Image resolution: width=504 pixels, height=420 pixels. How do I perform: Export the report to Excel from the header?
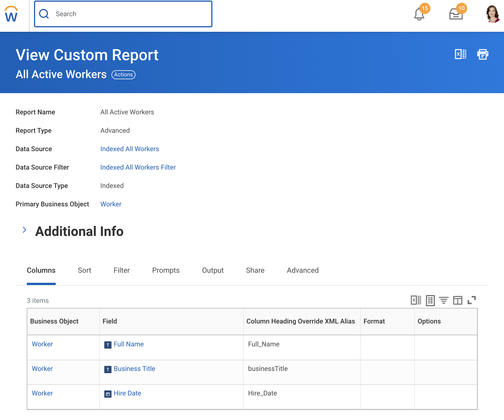tap(460, 54)
